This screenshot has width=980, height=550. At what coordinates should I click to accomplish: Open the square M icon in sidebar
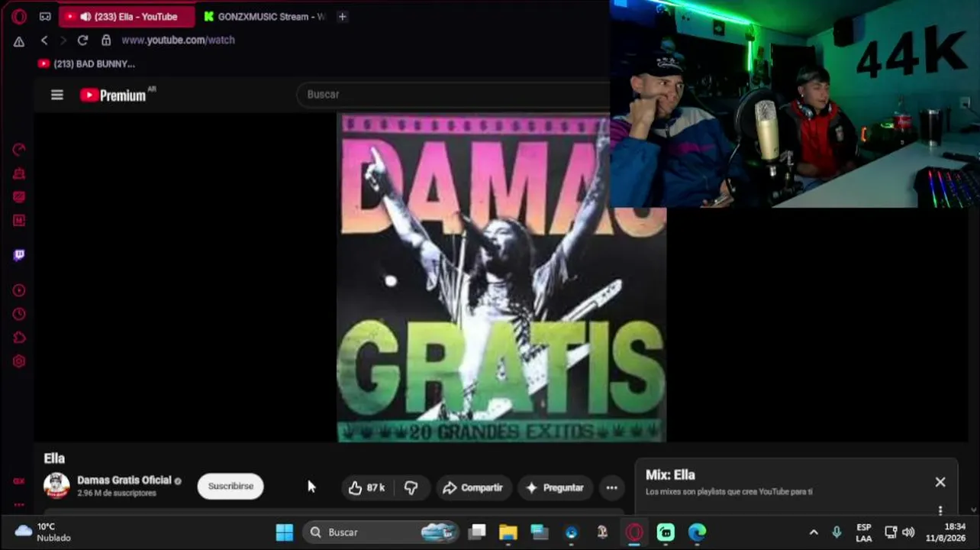19,221
